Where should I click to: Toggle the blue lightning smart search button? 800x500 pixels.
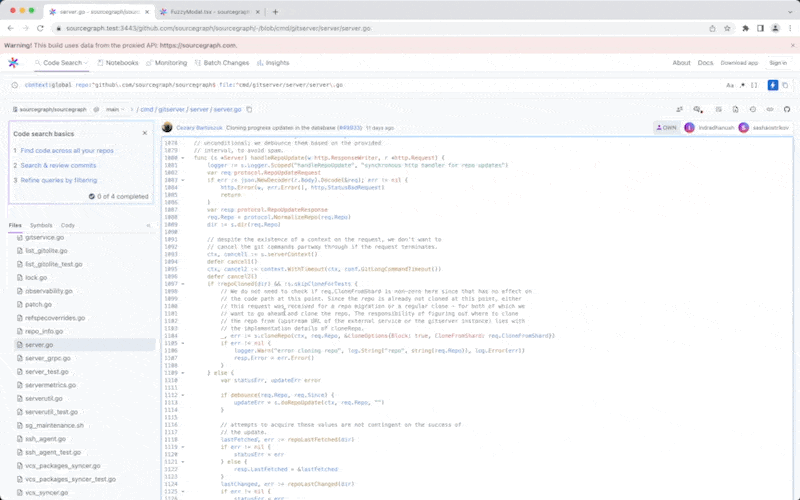coord(772,85)
